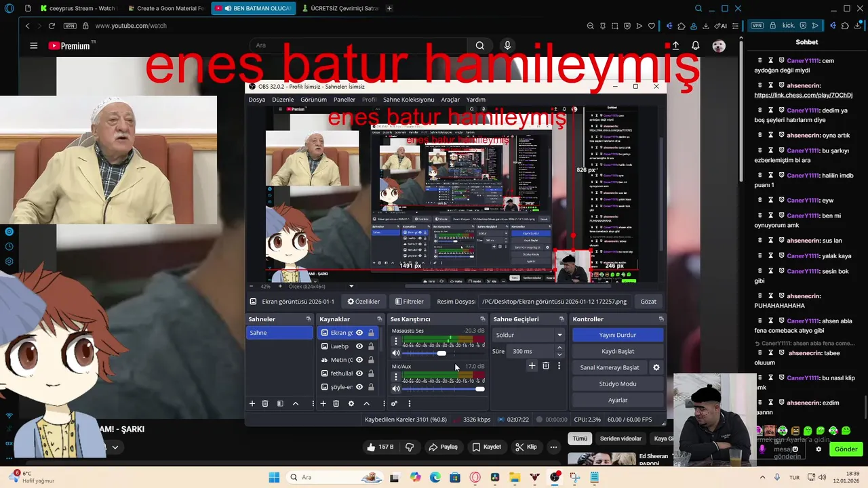The image size is (868, 488).
Task: Move scene up arrow in Sahneler toolbar
Action: pyautogui.click(x=296, y=403)
